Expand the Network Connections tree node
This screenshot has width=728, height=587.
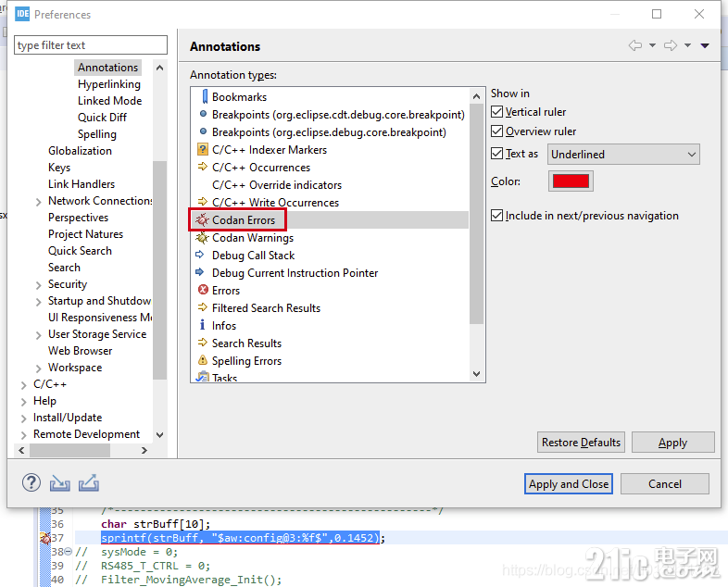[x=39, y=202]
